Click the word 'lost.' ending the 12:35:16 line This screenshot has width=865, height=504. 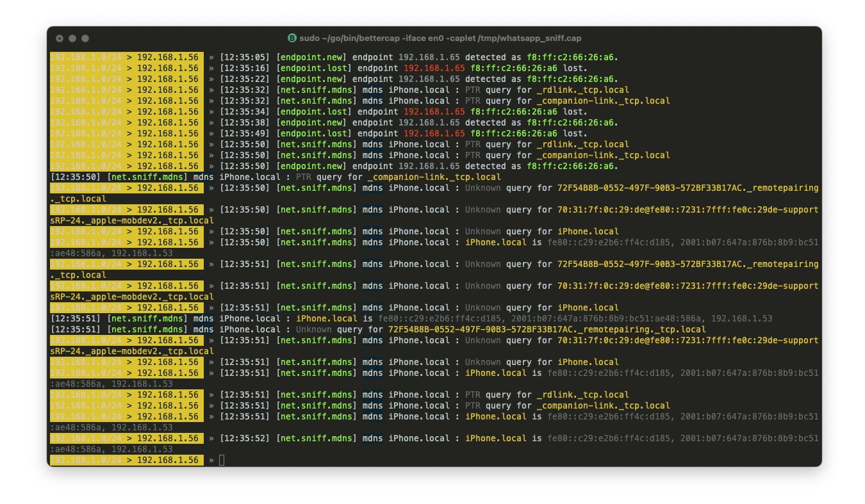point(575,68)
